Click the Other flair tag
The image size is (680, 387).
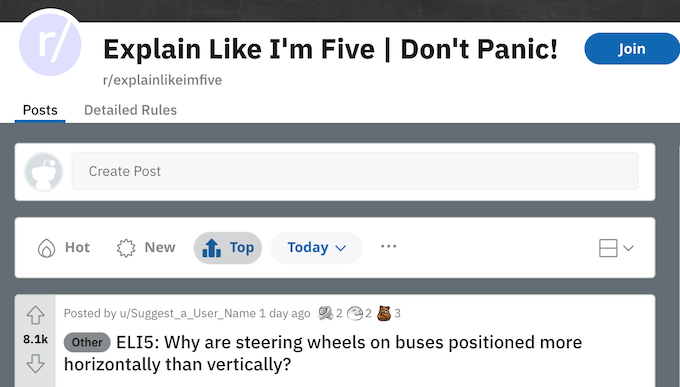(x=87, y=342)
